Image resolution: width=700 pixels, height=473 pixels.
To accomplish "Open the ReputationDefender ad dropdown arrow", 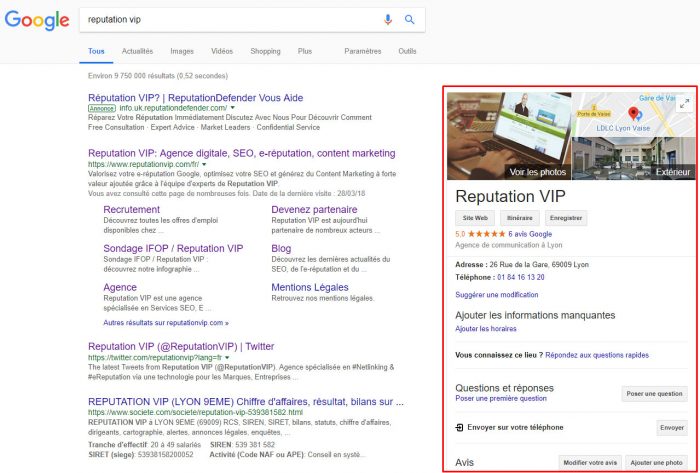I will coord(233,108).
